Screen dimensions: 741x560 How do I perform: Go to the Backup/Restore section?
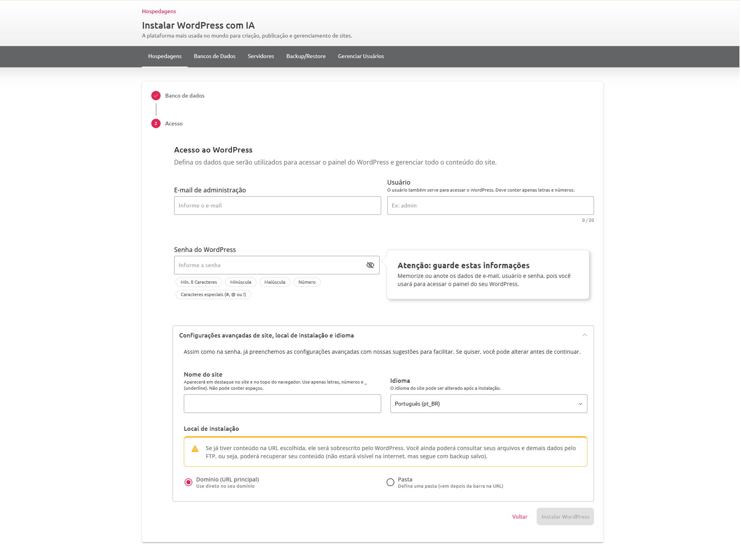[305, 57]
